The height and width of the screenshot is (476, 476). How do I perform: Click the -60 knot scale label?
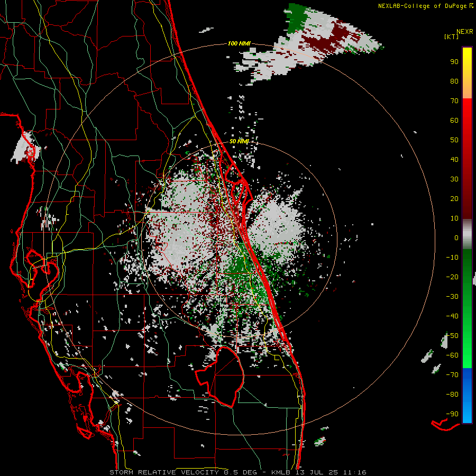point(452,355)
